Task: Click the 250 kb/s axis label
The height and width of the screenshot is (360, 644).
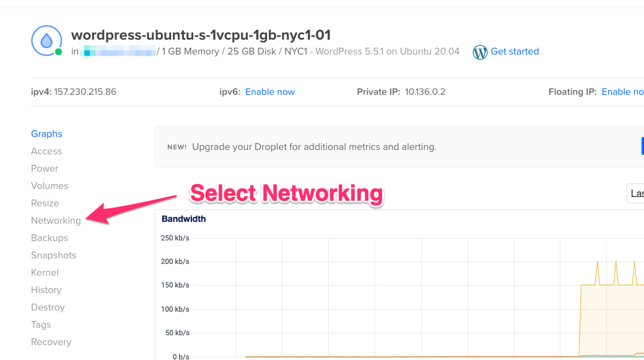Action: [x=175, y=238]
